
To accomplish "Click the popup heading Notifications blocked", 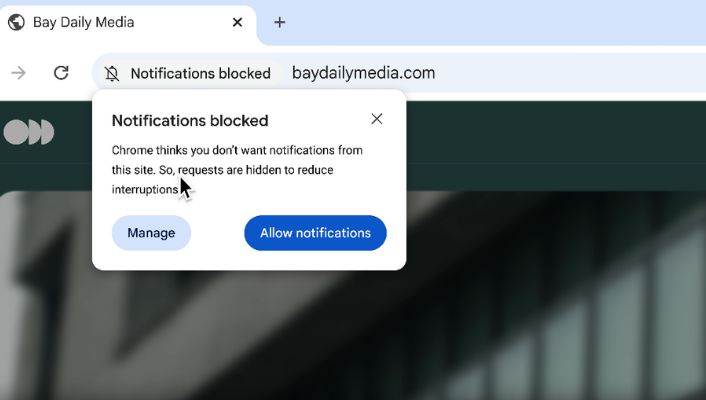I will [x=190, y=121].
